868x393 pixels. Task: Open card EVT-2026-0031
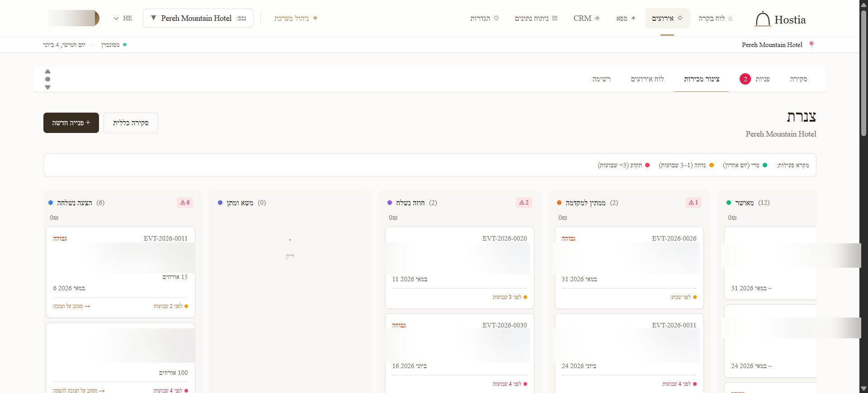click(629, 354)
